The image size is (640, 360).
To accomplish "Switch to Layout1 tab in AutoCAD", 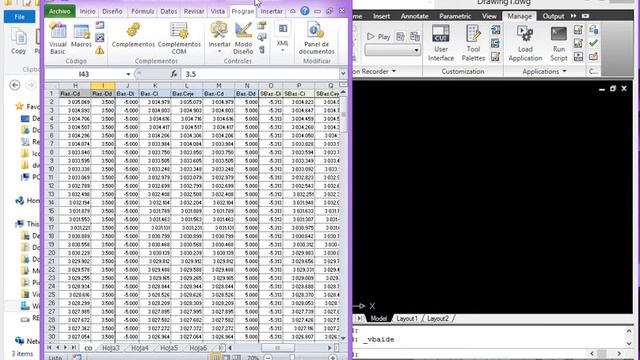I will click(x=407, y=319).
